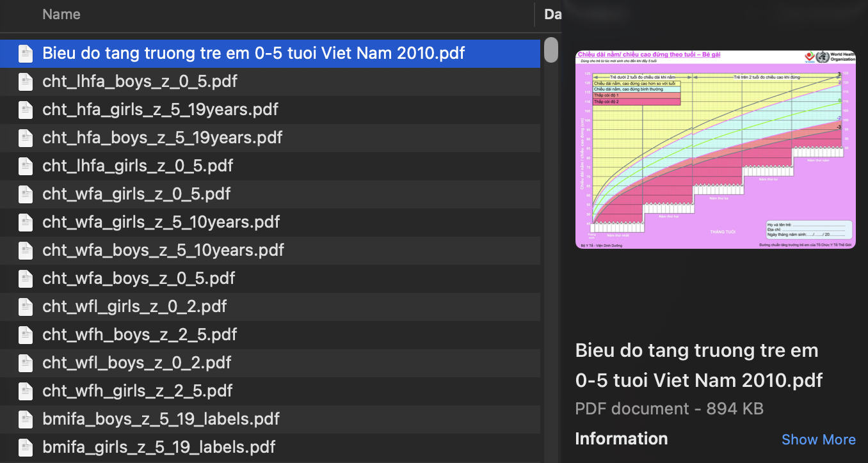Click the PDF icon for bmifa_boys_z_5_19_labels.pdf

pyautogui.click(x=25, y=420)
